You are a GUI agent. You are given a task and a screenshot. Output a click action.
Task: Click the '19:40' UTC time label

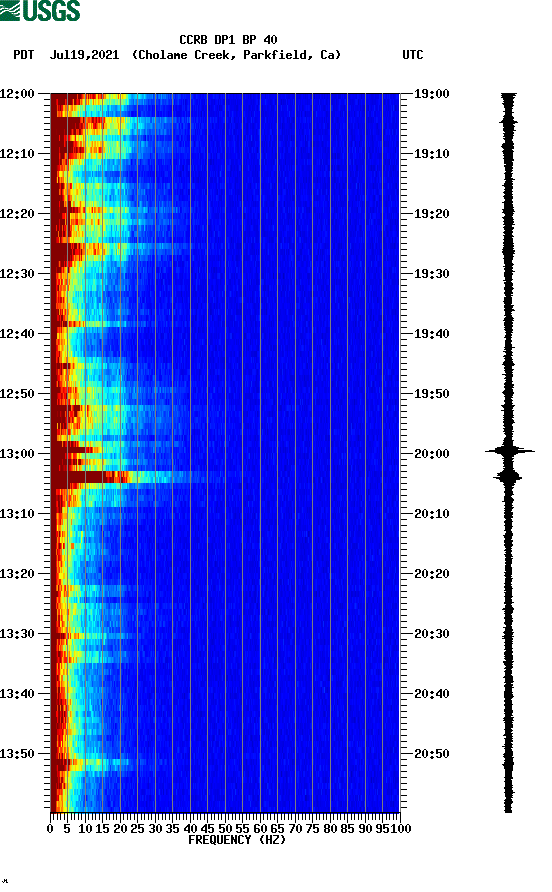tap(432, 334)
